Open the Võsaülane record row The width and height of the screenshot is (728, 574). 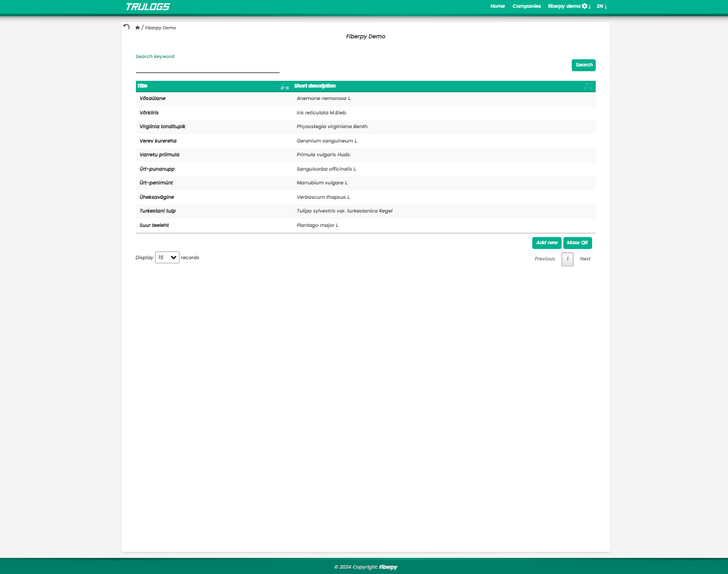pyautogui.click(x=153, y=98)
